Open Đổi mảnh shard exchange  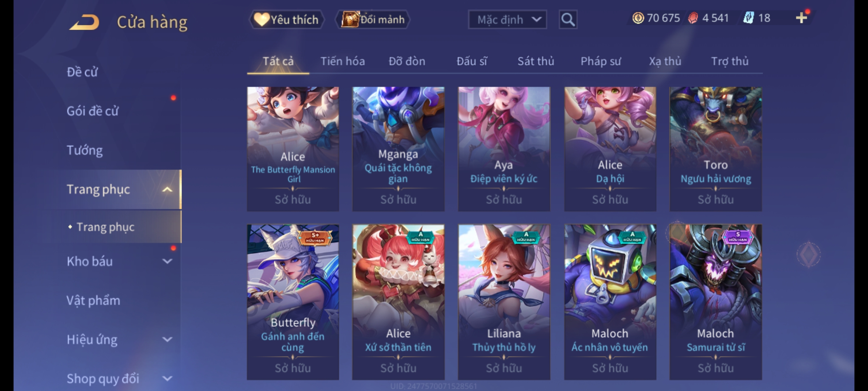(373, 20)
